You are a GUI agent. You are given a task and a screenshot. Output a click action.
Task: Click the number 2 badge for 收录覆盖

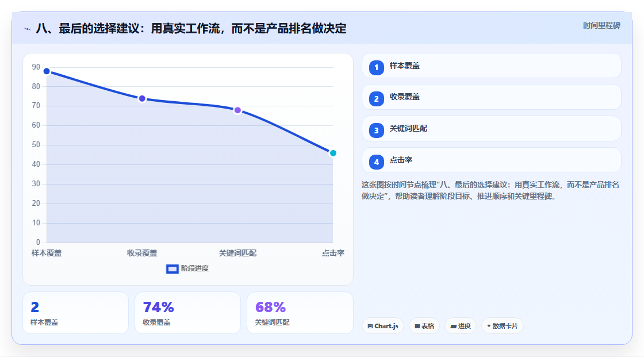376,99
